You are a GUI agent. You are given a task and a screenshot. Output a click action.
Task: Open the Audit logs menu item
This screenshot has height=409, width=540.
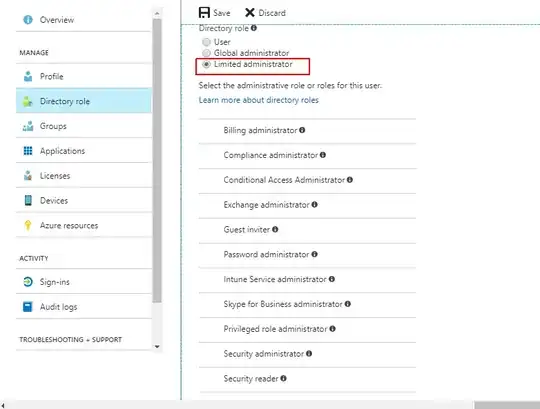click(x=84, y=306)
